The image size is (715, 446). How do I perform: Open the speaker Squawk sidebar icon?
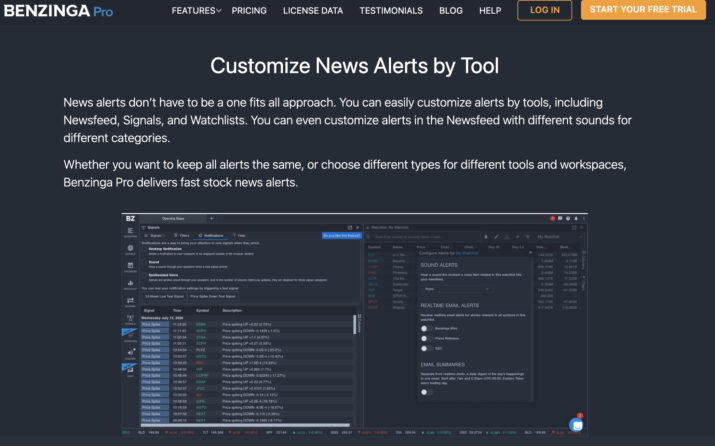tap(130, 354)
